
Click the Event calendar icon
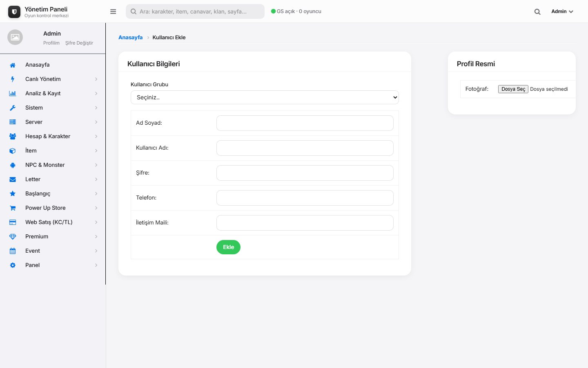pyautogui.click(x=13, y=251)
